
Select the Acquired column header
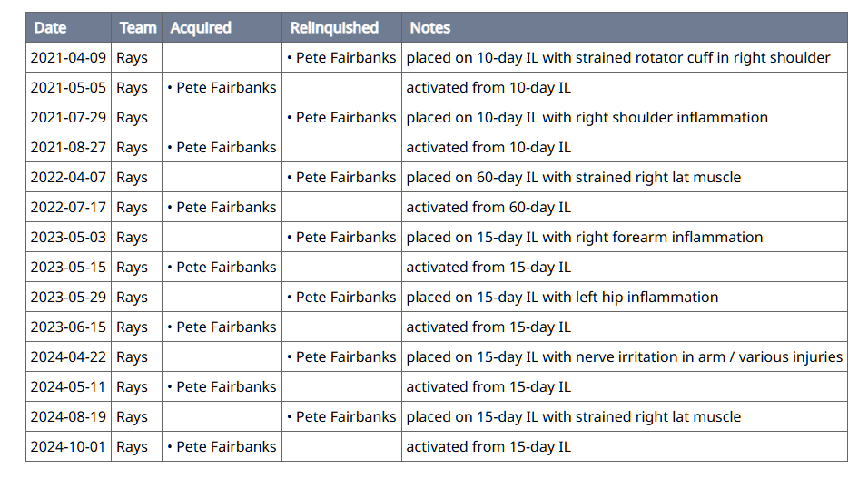click(201, 28)
